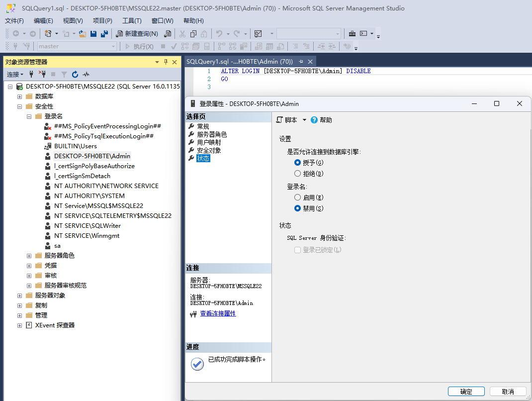Select the 授予 (Grant) radio button
Viewport: 532px width, 401px height.
(x=298, y=163)
